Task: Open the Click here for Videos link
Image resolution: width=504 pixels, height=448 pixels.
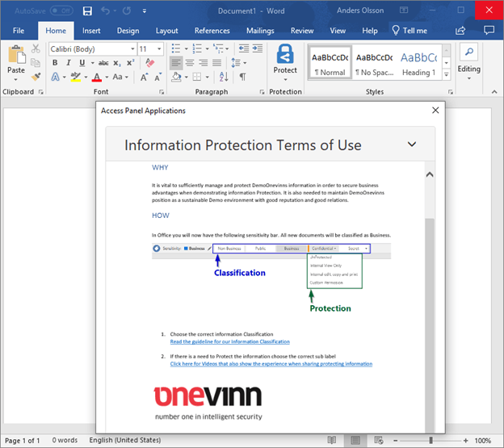Action: tap(271, 364)
